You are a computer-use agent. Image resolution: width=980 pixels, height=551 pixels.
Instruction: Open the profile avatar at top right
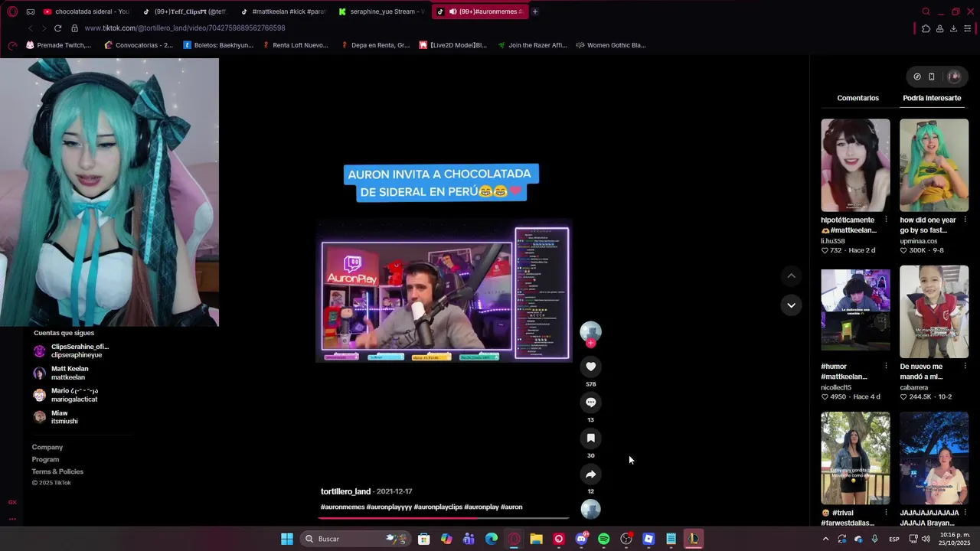954,77
